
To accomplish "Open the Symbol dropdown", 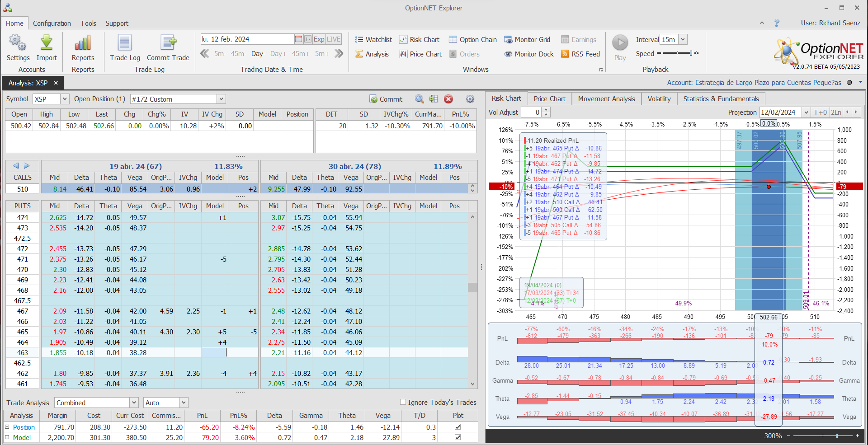I will (x=65, y=99).
